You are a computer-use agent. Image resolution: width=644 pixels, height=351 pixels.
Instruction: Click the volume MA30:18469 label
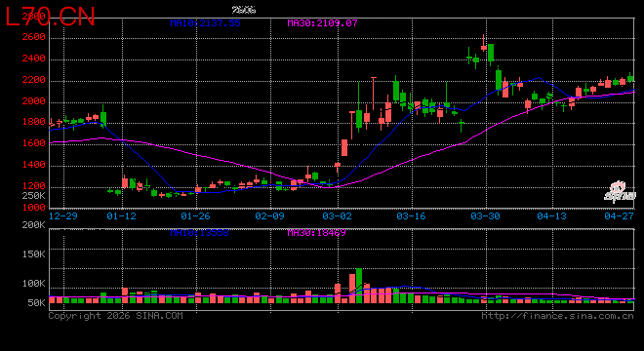pos(316,233)
